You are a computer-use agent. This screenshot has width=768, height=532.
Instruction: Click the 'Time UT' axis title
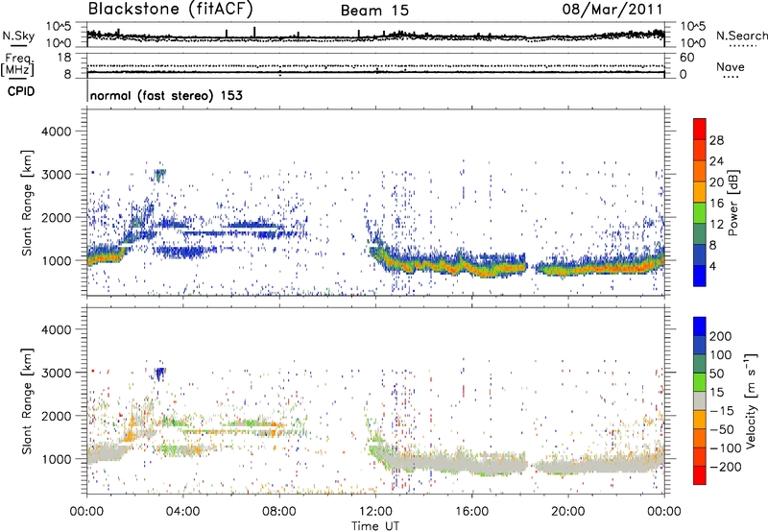375,525
